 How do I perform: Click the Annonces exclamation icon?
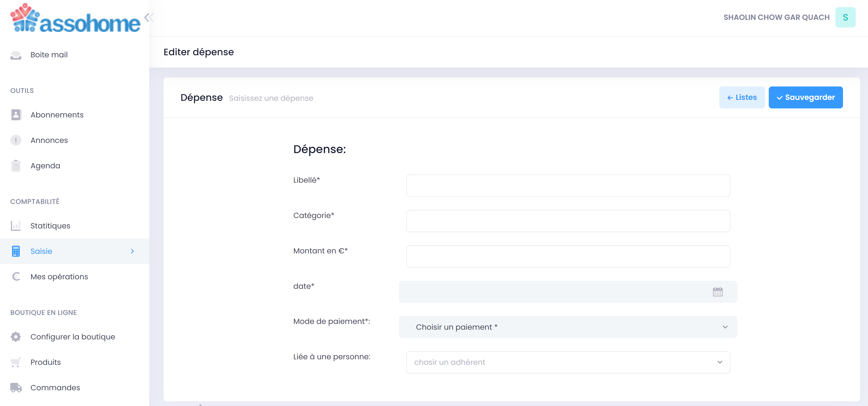tap(15, 140)
